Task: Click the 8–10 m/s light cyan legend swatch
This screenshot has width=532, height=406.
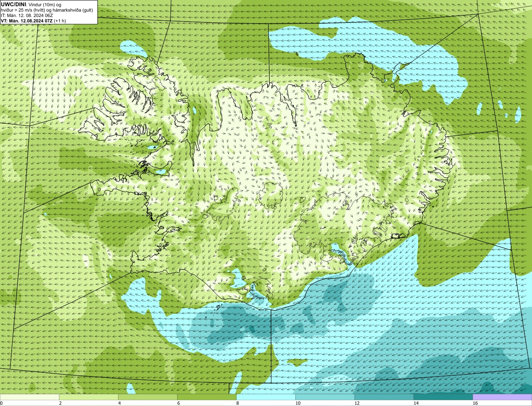Action: click(x=266, y=397)
